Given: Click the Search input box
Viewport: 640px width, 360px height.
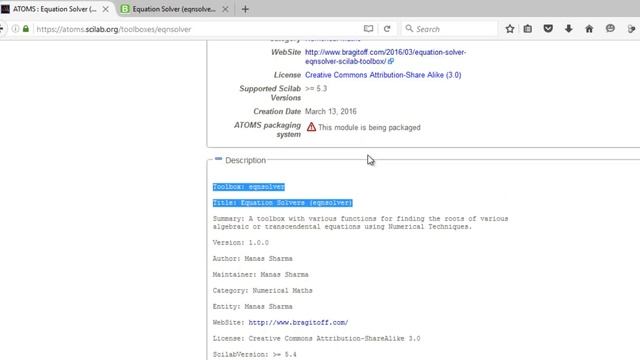Looking at the screenshot, I should click(449, 29).
